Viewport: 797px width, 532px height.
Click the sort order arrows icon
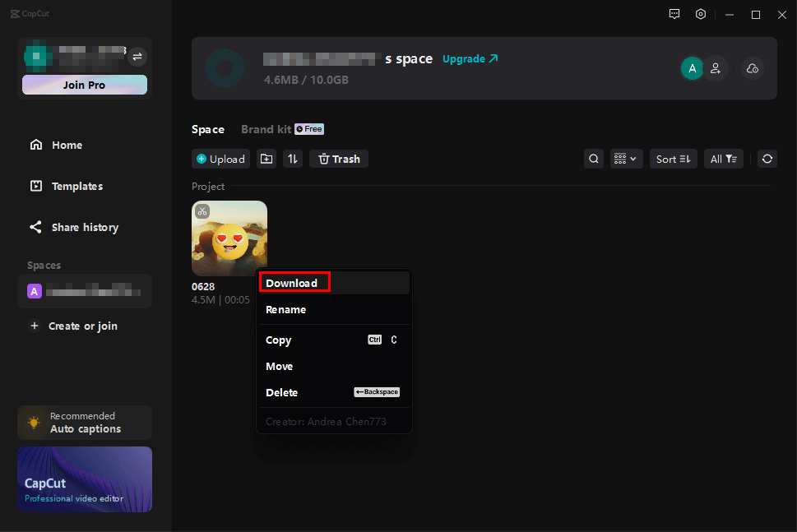[x=293, y=159]
